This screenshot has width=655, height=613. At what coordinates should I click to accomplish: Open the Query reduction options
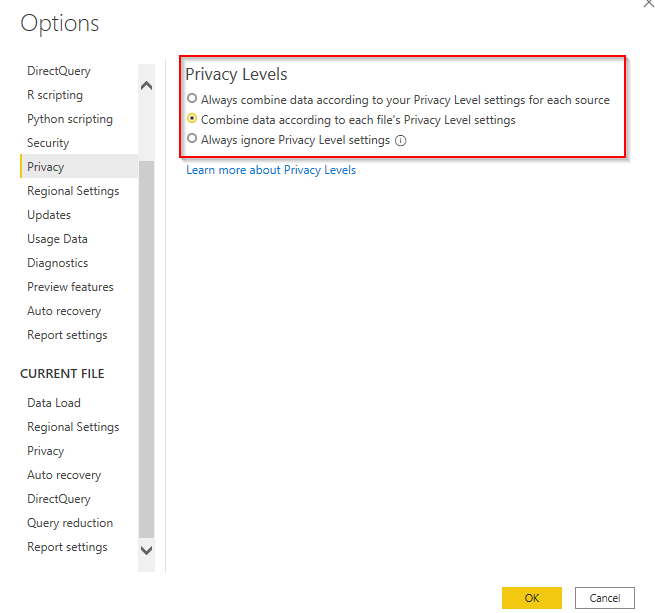coord(70,523)
